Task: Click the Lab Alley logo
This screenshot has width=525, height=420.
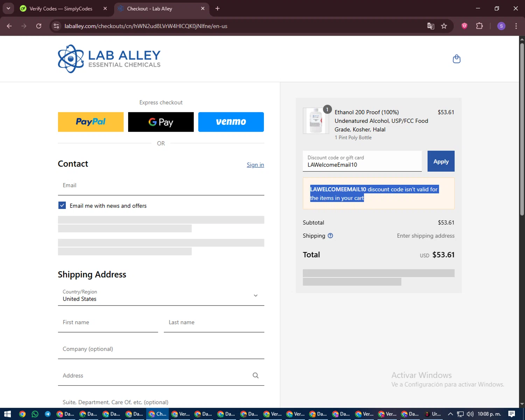Action: (109, 59)
